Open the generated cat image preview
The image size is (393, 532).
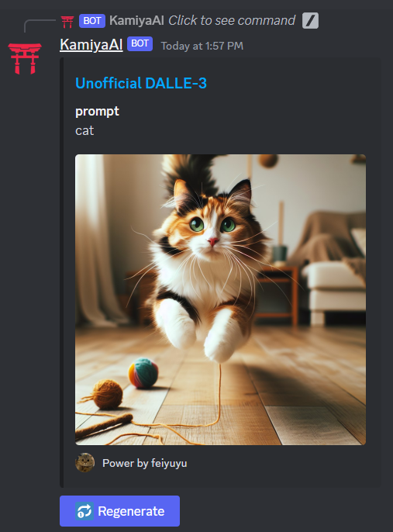click(x=220, y=299)
